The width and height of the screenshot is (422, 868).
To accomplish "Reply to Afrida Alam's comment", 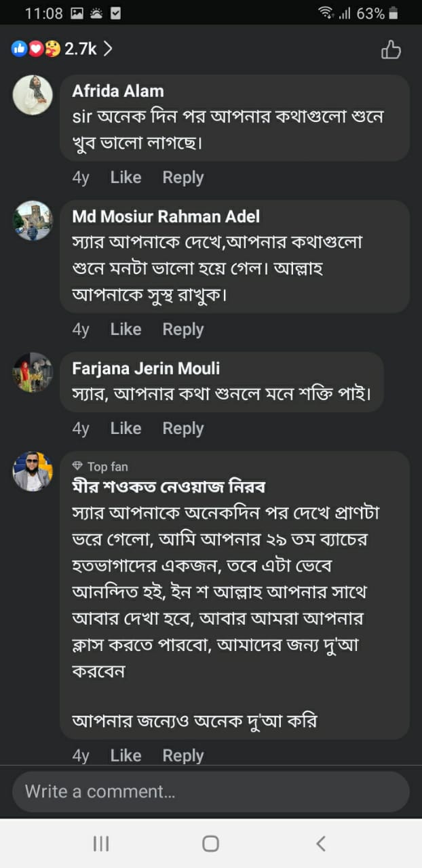I will tap(183, 178).
